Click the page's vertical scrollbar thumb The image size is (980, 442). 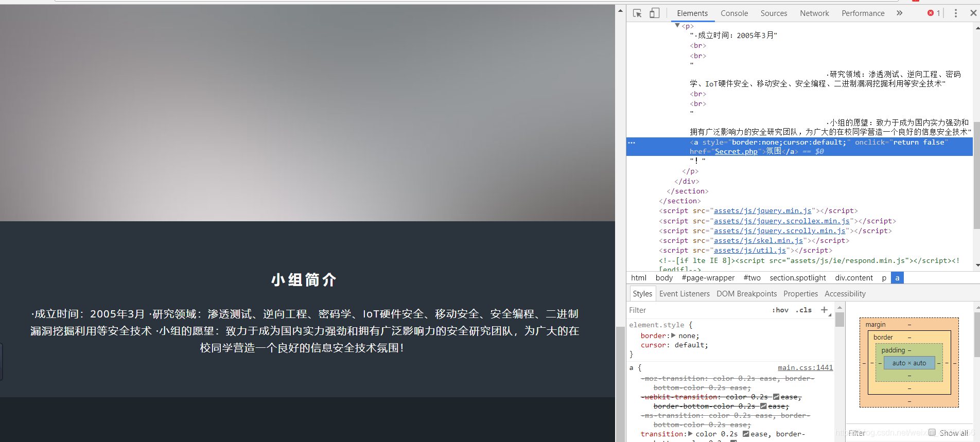tap(620, 383)
